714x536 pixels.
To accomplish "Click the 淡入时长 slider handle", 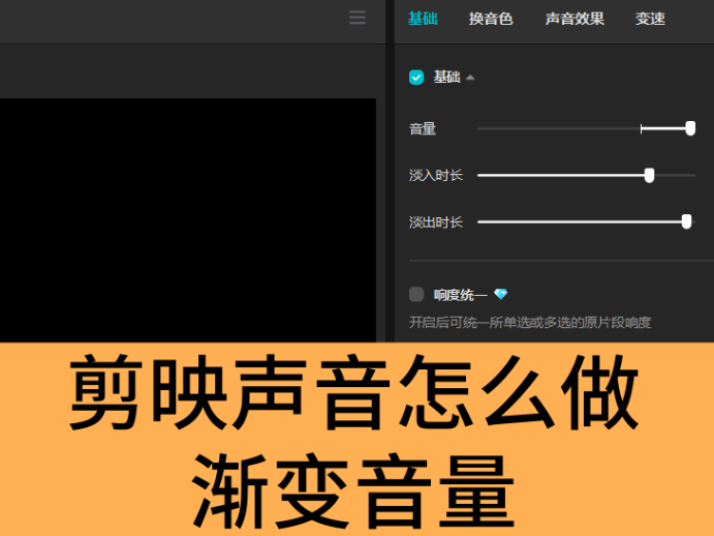I will [x=649, y=175].
